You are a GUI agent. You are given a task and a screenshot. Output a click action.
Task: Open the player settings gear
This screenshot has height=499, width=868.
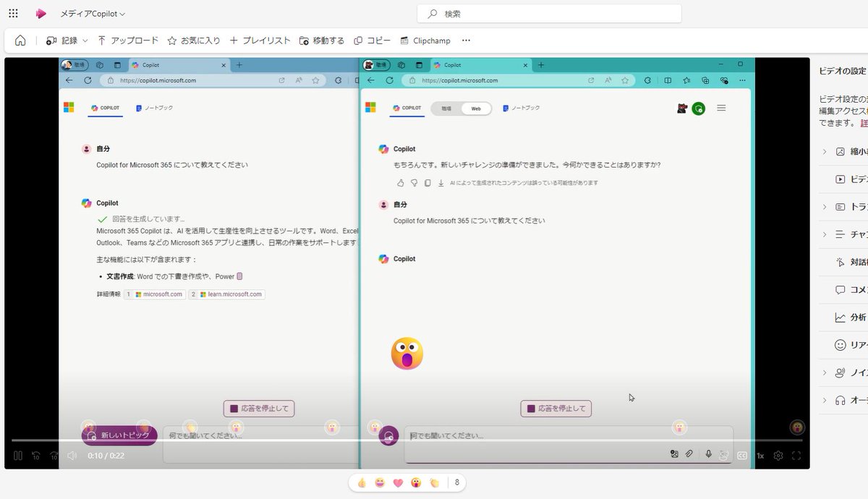click(x=778, y=456)
